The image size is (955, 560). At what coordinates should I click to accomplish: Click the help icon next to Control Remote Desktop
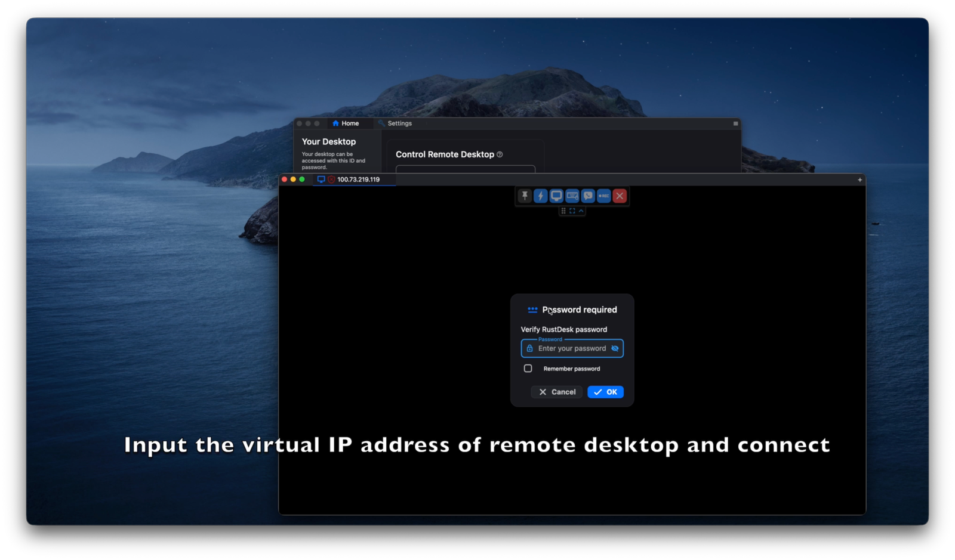coord(500,154)
